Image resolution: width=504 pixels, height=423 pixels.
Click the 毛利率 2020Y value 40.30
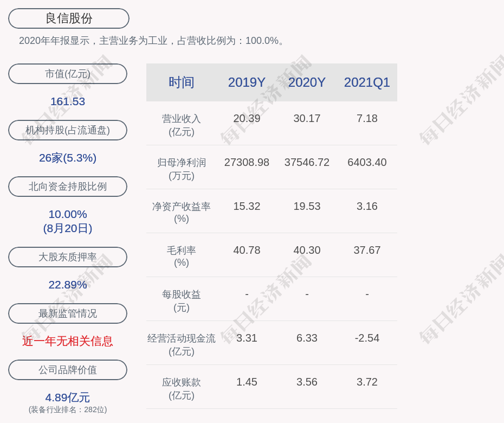[307, 250]
